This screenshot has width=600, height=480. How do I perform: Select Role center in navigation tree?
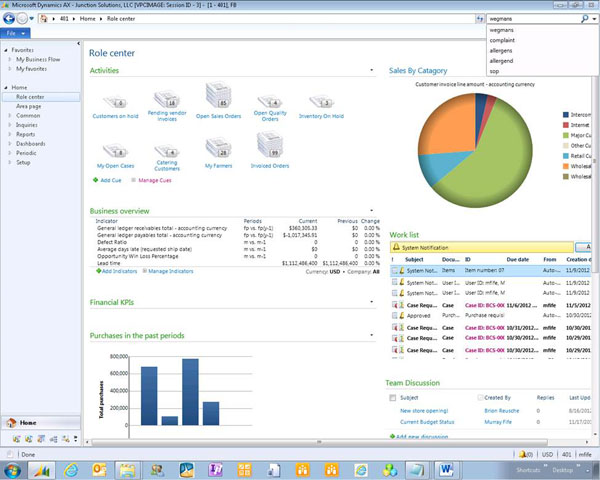point(41,97)
